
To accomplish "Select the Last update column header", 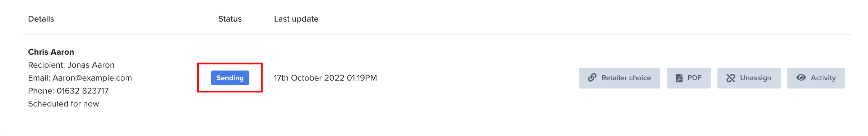I will [x=296, y=19].
